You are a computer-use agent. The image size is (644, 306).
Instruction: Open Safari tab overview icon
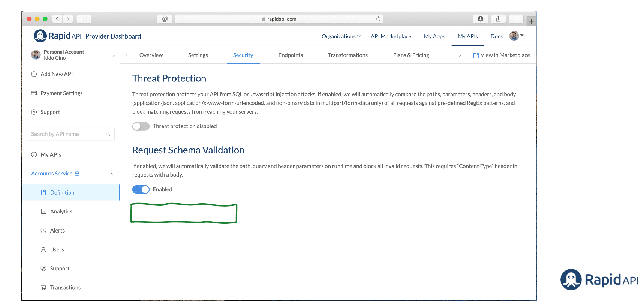516,19
